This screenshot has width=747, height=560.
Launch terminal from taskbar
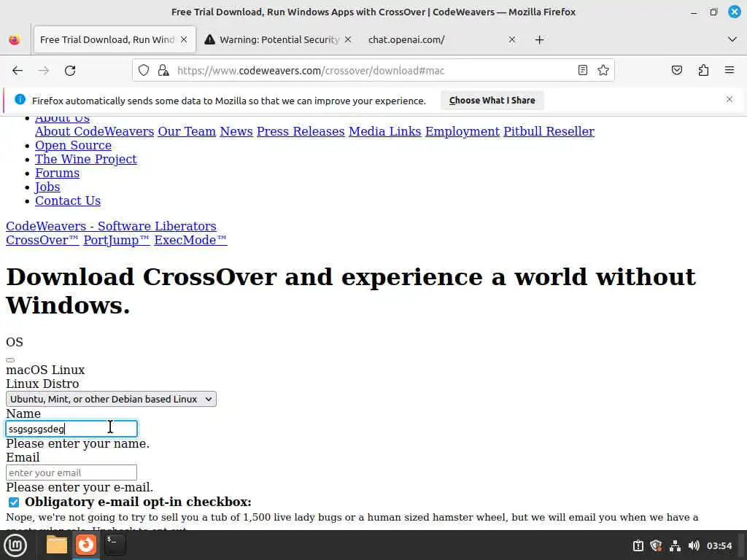tap(115, 545)
